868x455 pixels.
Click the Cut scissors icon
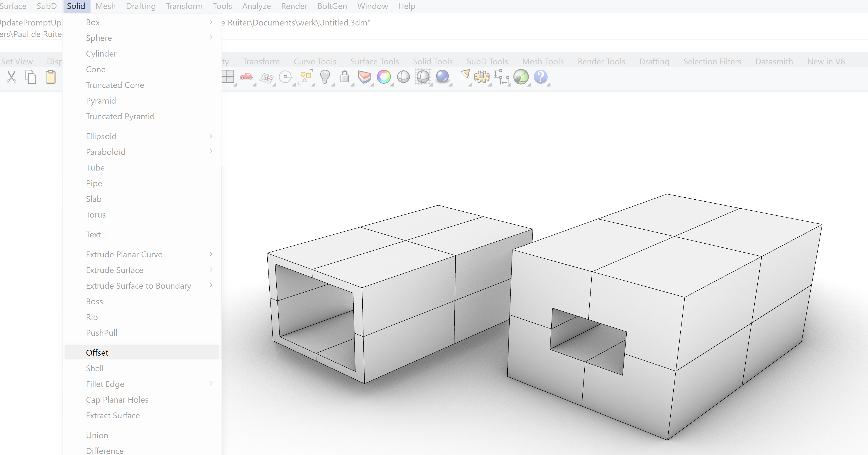pyautogui.click(x=11, y=77)
